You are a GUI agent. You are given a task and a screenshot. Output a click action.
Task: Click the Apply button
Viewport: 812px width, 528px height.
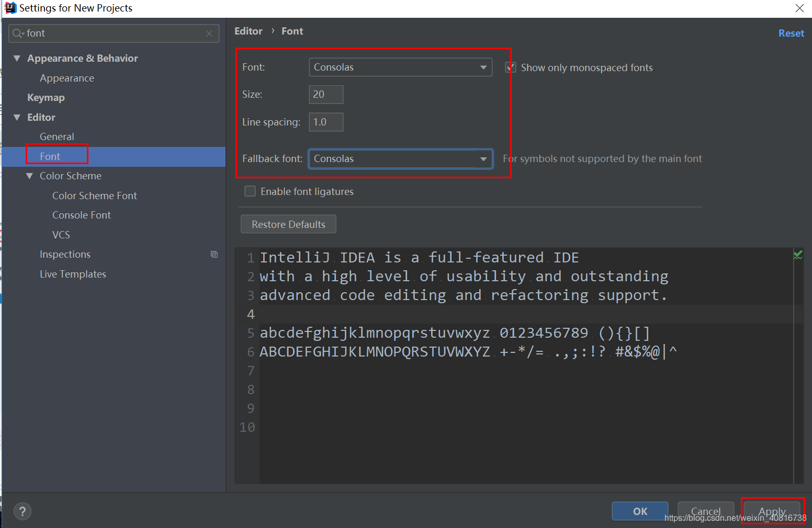click(772, 511)
